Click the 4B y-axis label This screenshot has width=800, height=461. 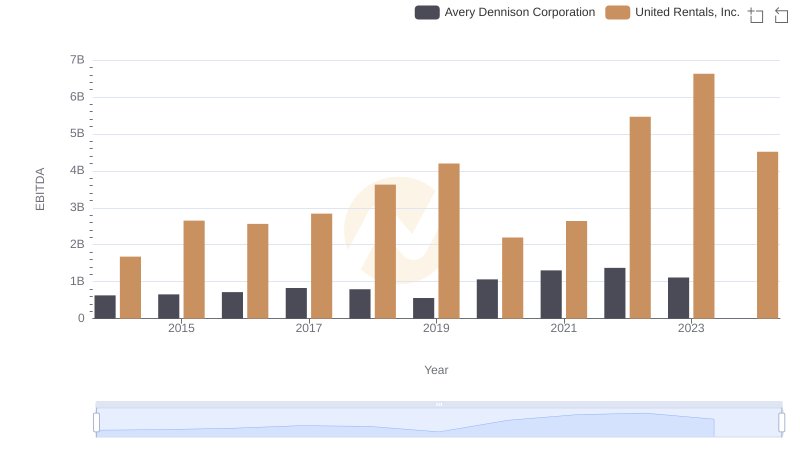pos(77,170)
